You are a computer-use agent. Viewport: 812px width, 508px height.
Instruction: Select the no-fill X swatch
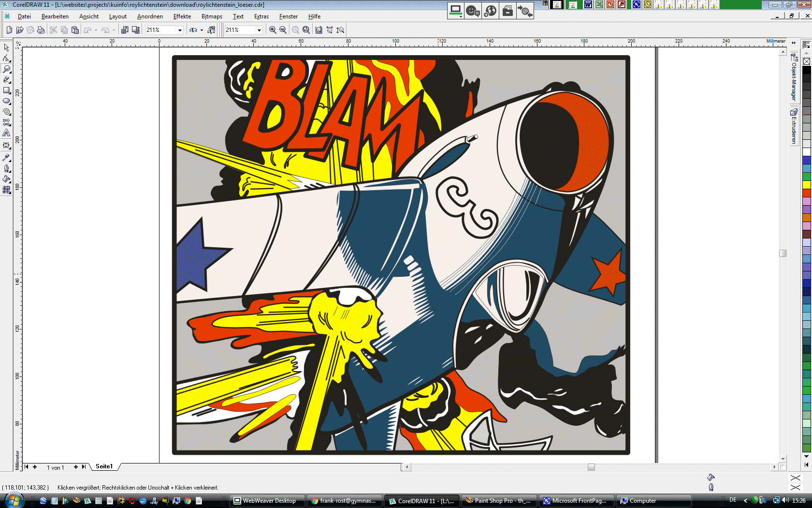tap(807, 61)
